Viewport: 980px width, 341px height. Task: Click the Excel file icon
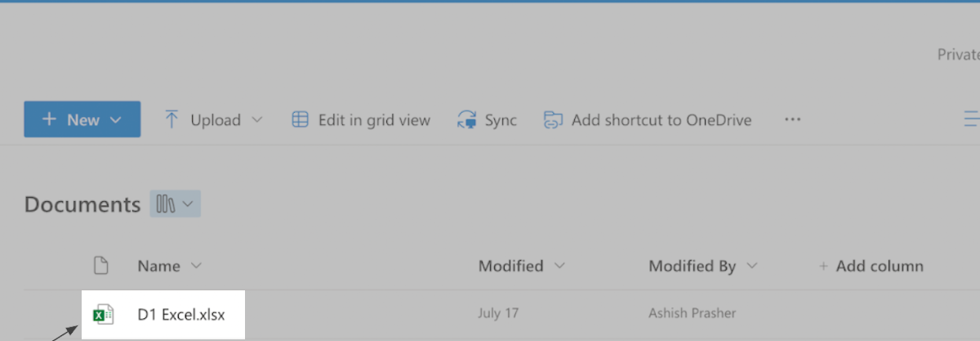point(102,314)
